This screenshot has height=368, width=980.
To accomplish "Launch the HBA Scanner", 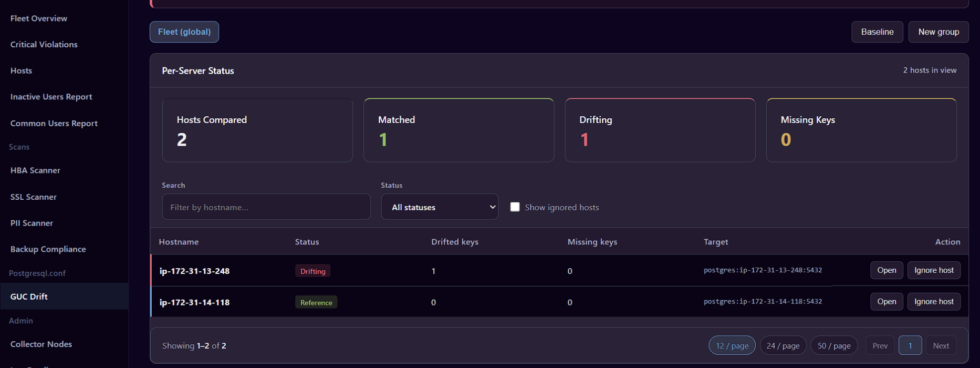I will [x=35, y=170].
